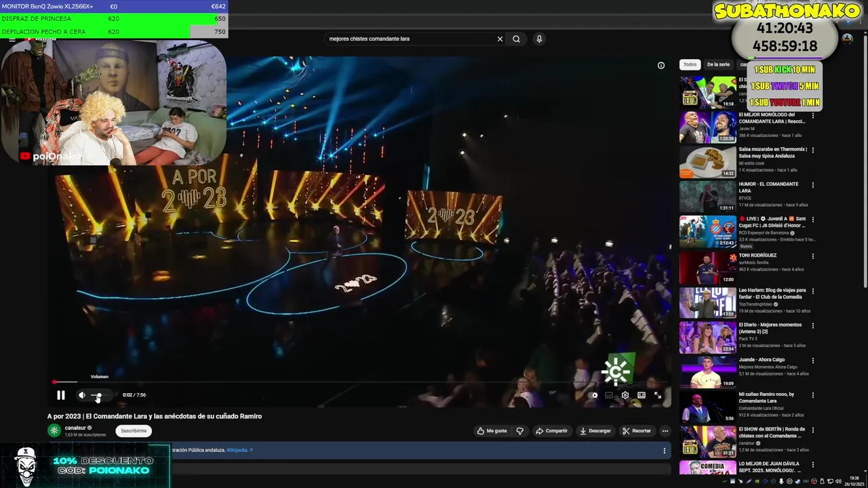
Task: Click the microphone icon in the system tray
Action: pos(782,481)
